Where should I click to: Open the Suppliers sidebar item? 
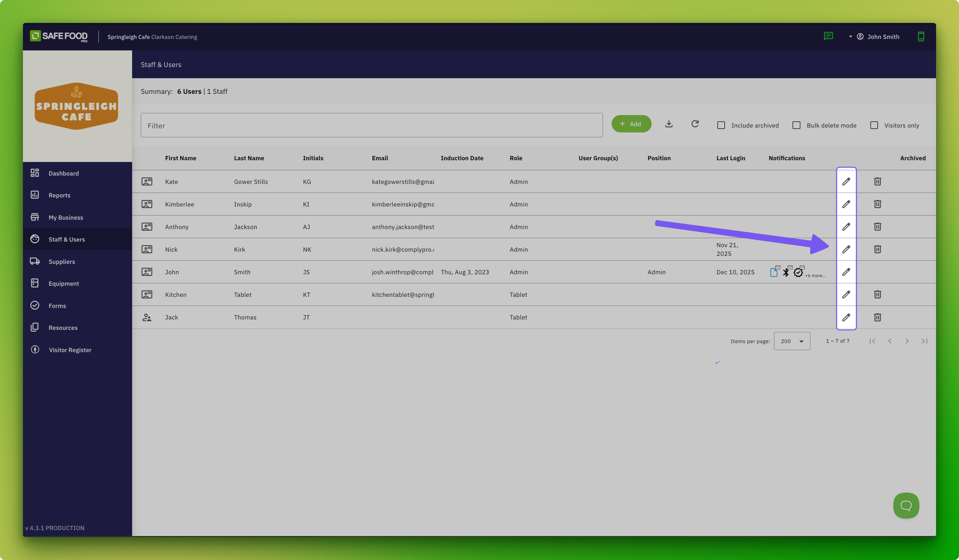pyautogui.click(x=62, y=261)
